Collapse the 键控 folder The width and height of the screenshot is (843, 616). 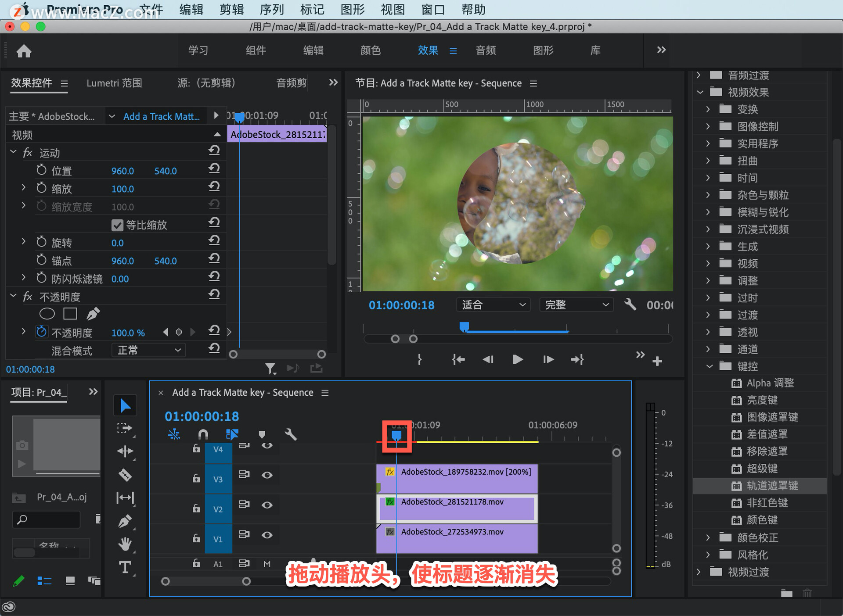709,366
